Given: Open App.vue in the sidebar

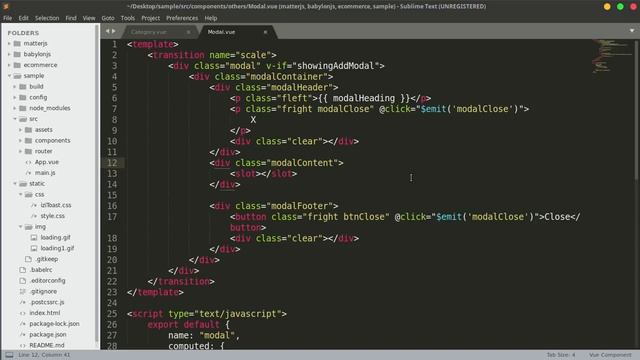Looking at the screenshot, I should [x=47, y=162].
